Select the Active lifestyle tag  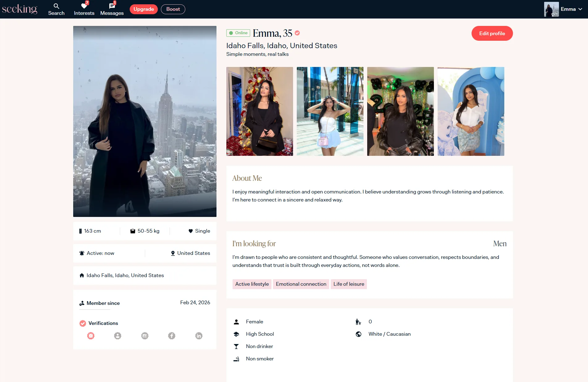click(252, 284)
